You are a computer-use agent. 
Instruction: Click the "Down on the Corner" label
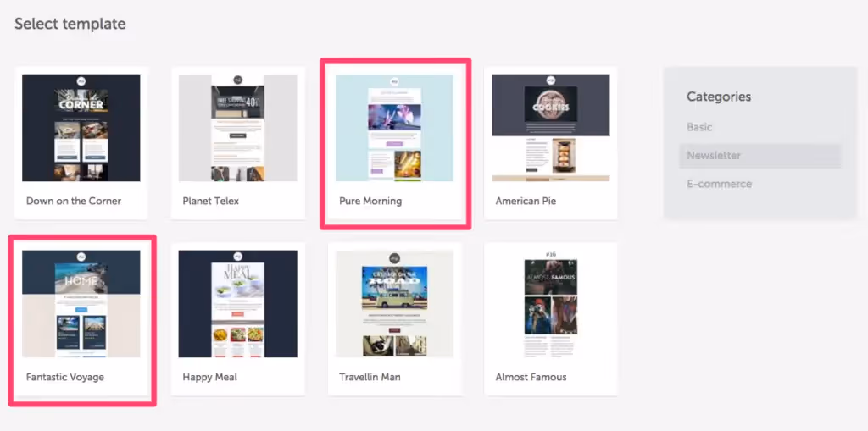coord(74,201)
